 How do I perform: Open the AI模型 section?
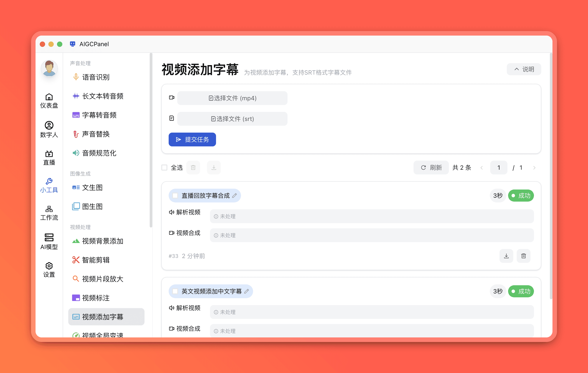tap(49, 241)
